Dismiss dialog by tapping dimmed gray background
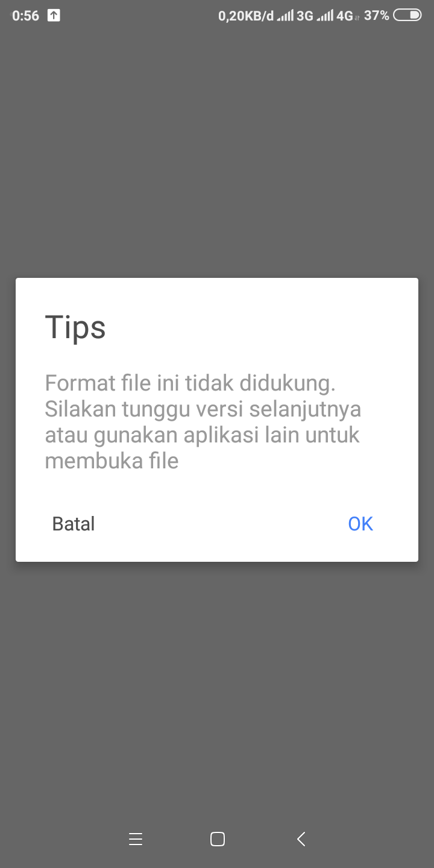Screen dimensions: 434x868 (x=217, y=151)
